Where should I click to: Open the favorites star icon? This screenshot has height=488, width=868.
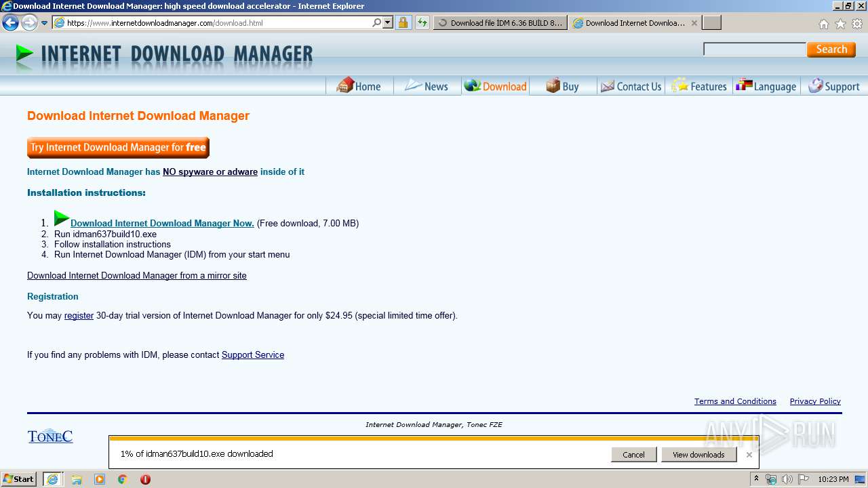coord(840,24)
